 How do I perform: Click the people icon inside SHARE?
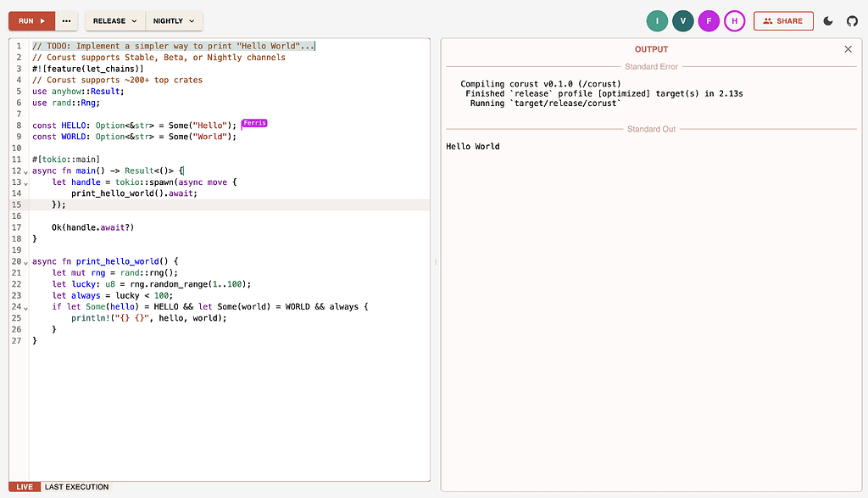pos(767,21)
